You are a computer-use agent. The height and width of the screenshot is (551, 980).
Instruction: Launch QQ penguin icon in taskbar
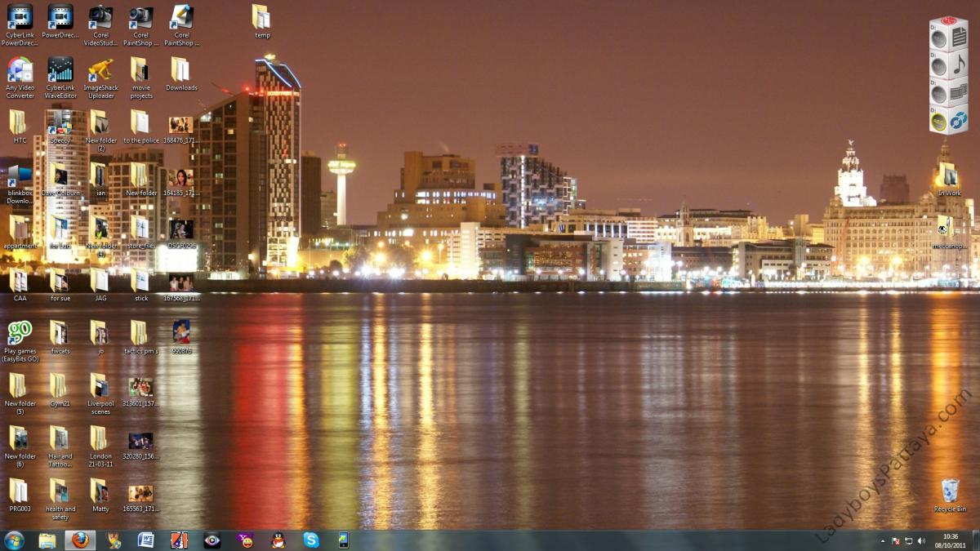tap(278, 540)
